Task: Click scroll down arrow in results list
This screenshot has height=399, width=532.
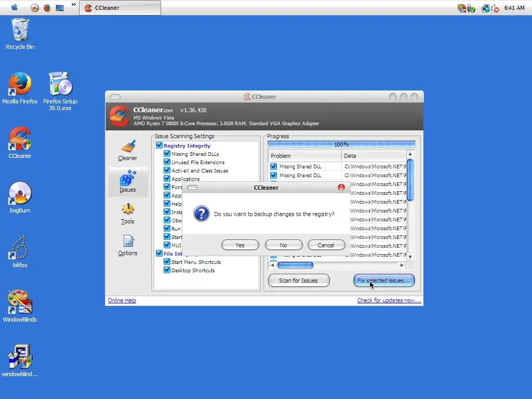Action: 410,257
